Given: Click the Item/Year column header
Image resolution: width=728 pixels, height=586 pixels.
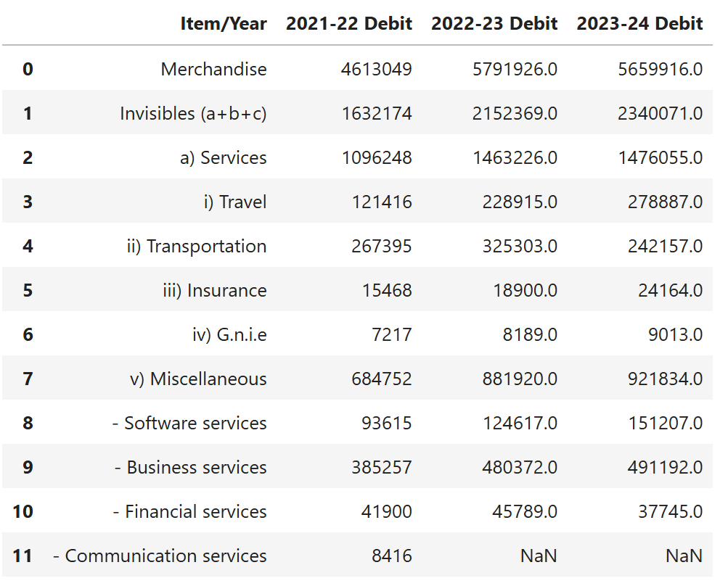Looking at the screenshot, I should pyautogui.click(x=224, y=24).
